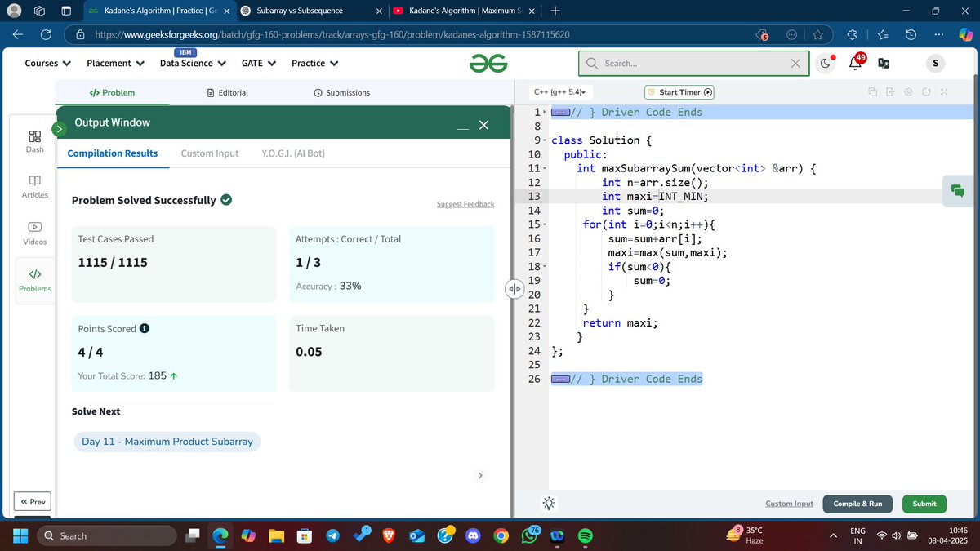Collapse the output panel with green arrow
This screenshot has width=980, height=551.
59,129
